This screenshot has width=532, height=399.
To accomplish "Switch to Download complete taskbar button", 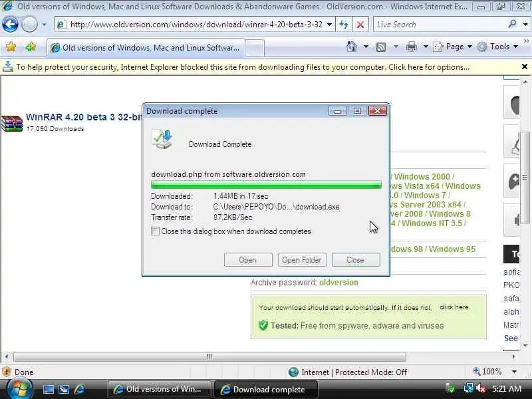I will pyautogui.click(x=265, y=389).
